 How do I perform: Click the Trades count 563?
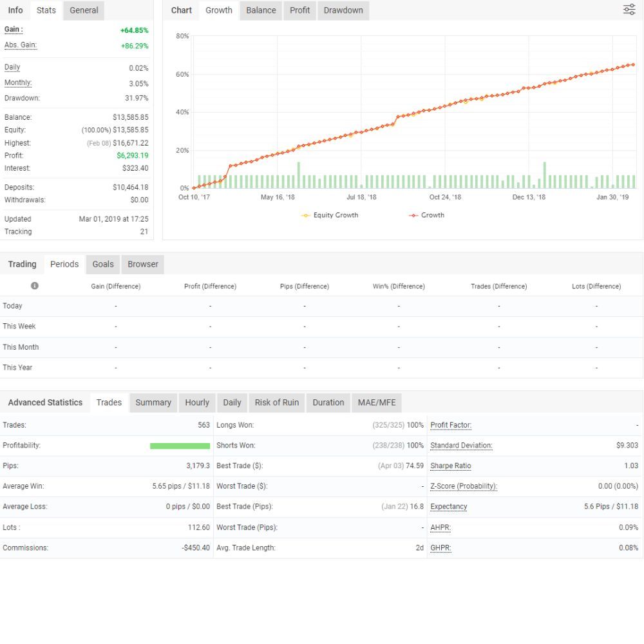click(x=204, y=425)
